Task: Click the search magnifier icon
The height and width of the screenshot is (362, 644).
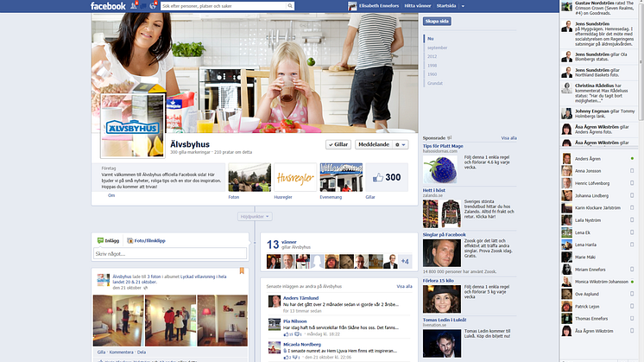Action: [290, 6]
